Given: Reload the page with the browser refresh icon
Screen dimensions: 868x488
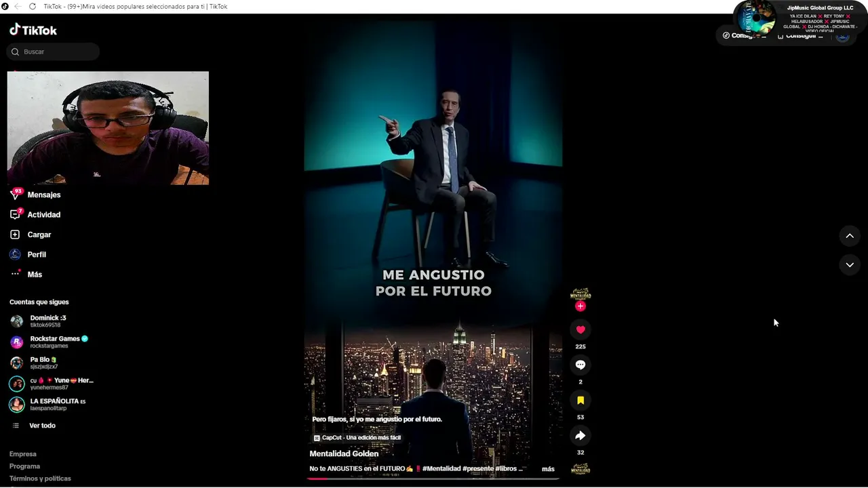Looking at the screenshot, I should click(x=32, y=6).
